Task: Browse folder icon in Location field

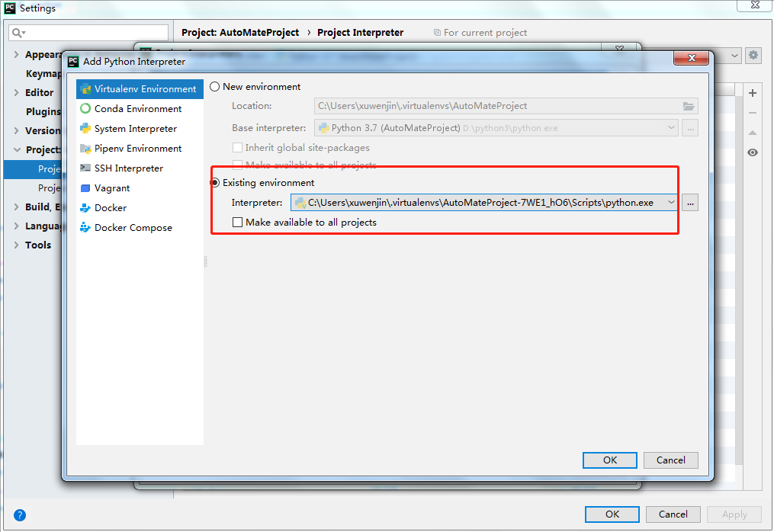Action: (689, 106)
